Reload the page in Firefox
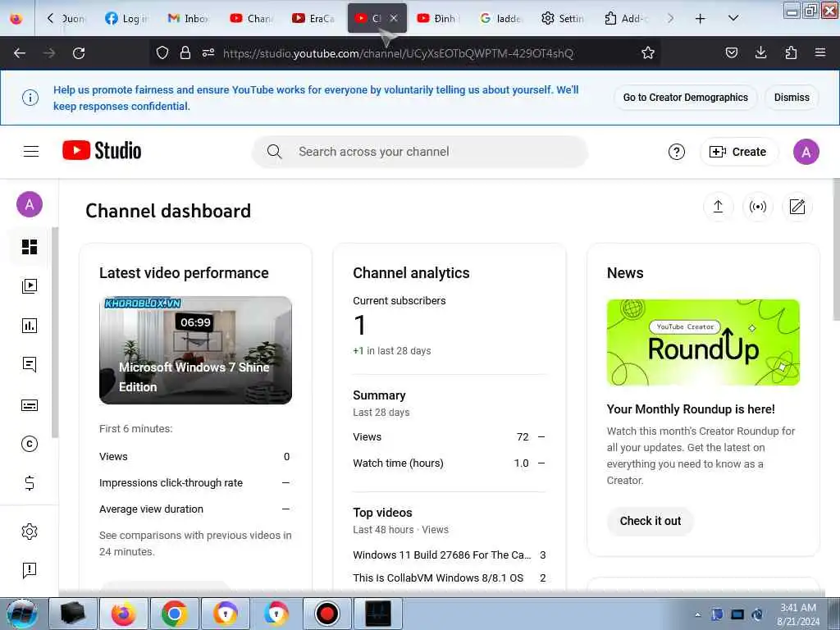 (79, 53)
